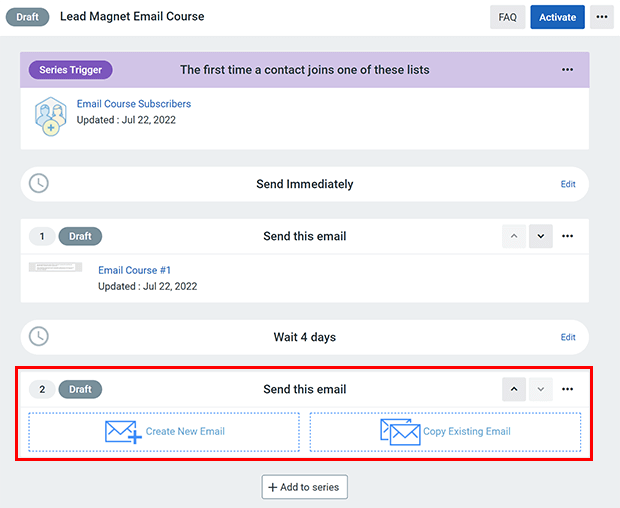620x508 pixels.
Task: Move email 2 up with the chevron
Action: tap(513, 389)
